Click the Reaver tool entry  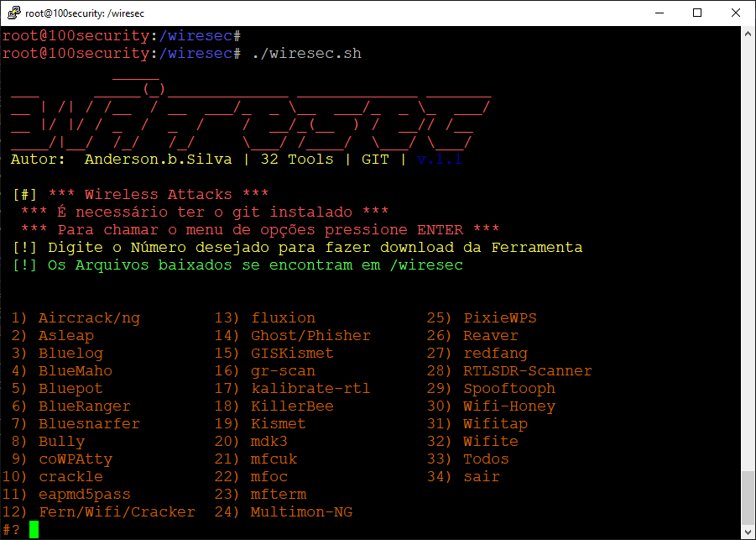click(491, 335)
